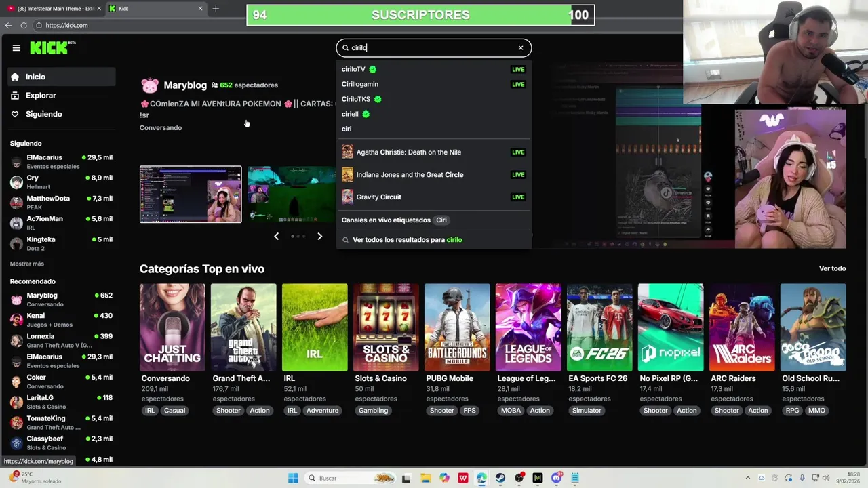Open Just Chatting Conversando category card
This screenshot has height=488, width=868.
[x=172, y=327]
